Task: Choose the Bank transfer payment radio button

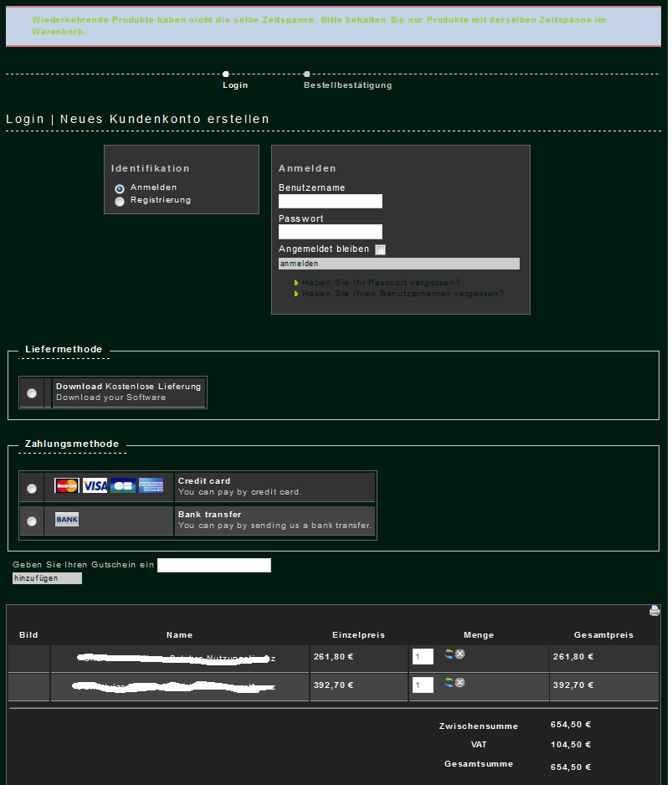Action: point(32,521)
